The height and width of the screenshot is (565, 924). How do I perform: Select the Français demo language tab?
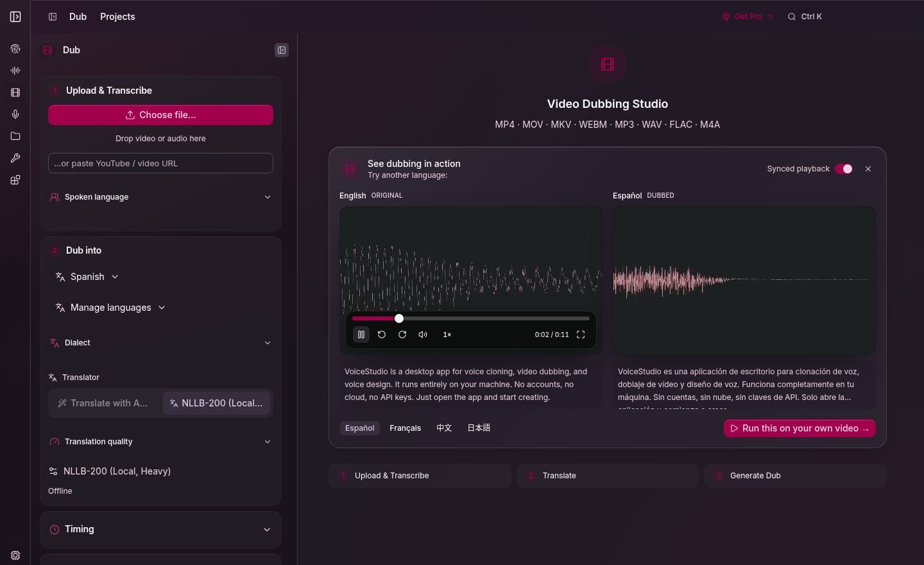pyautogui.click(x=405, y=428)
